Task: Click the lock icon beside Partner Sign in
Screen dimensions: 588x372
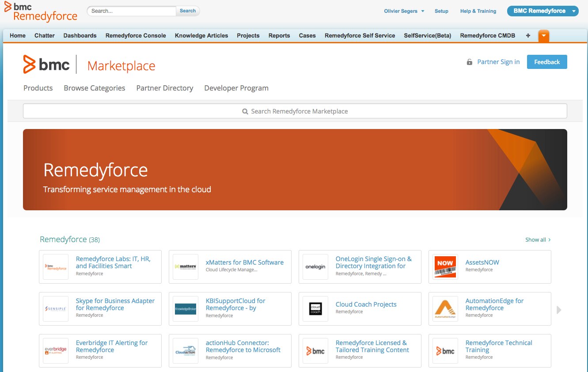Action: pos(470,62)
